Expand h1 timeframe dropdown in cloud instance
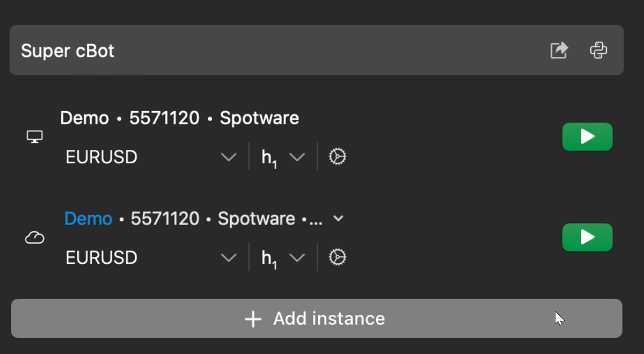644x354 pixels. click(x=296, y=257)
